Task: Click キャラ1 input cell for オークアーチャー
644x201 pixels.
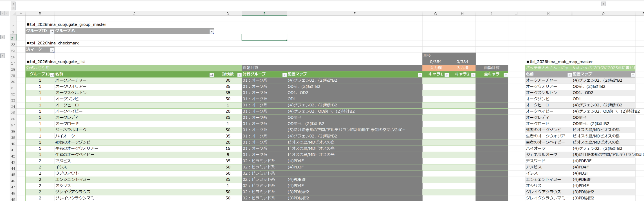Action: pos(436,80)
